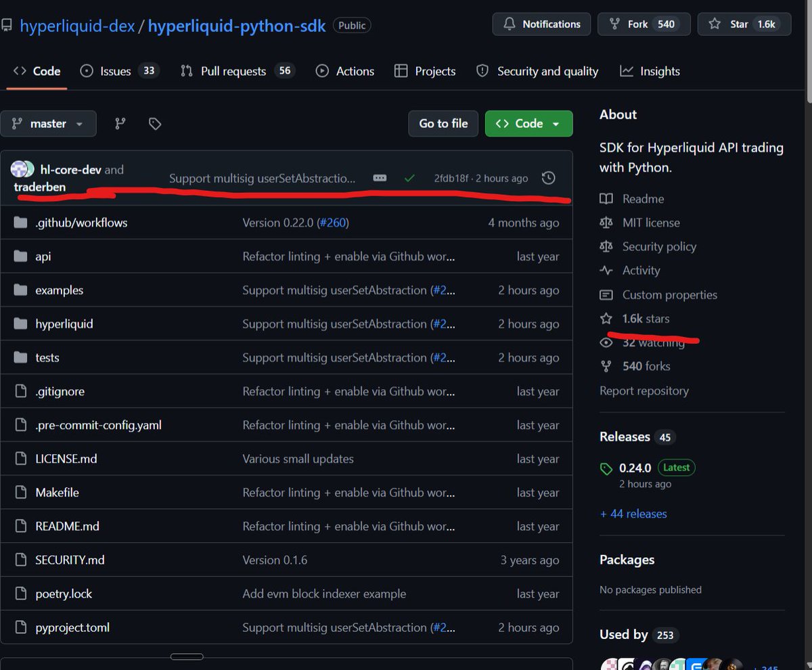Star the repository with Star button
The height and width of the screenshot is (670, 812).
click(744, 24)
